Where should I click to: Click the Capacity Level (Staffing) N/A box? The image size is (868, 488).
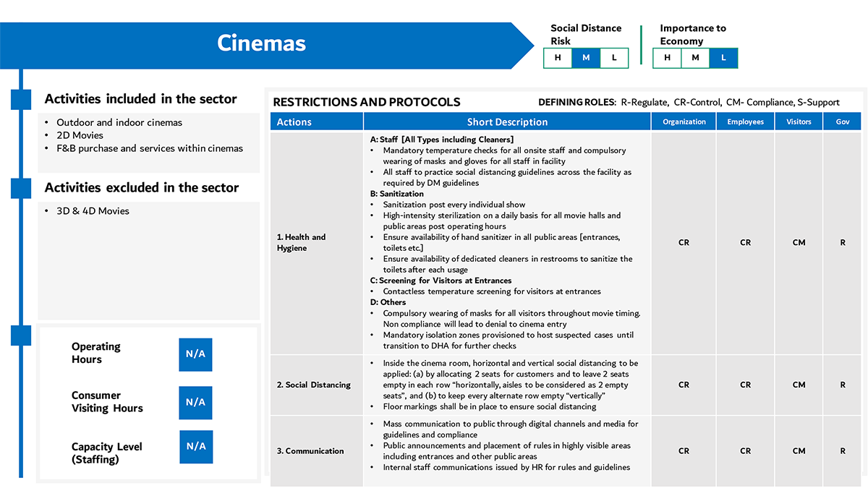(x=196, y=447)
